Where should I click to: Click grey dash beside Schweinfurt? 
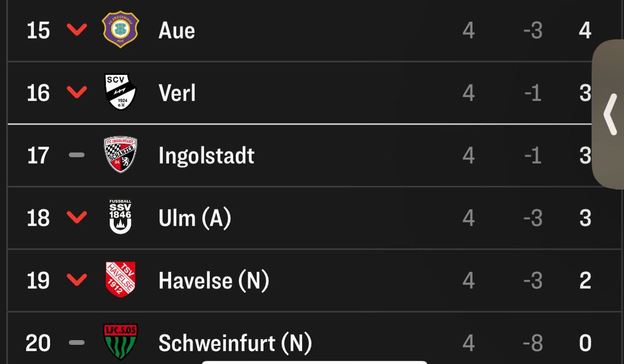point(77,342)
